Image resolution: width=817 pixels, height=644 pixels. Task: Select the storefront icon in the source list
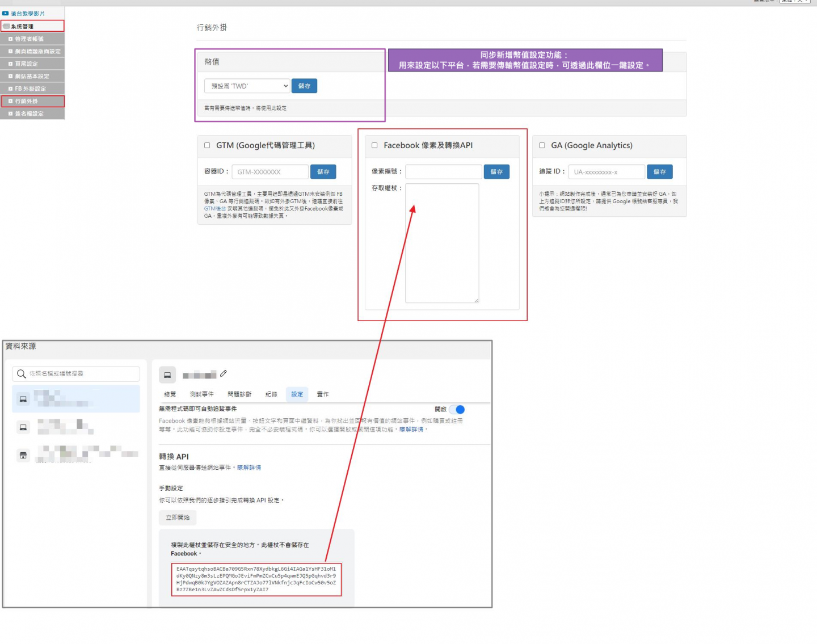click(x=23, y=455)
